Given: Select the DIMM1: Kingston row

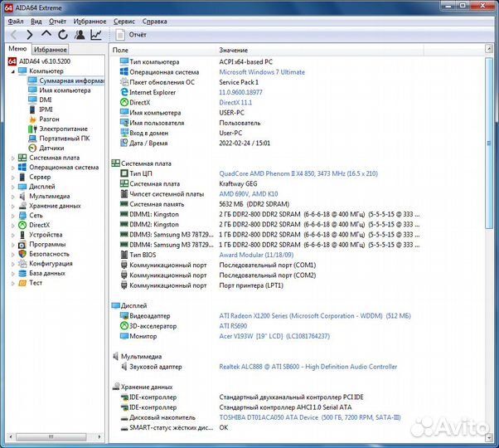Looking at the screenshot, I should pyautogui.click(x=269, y=214).
